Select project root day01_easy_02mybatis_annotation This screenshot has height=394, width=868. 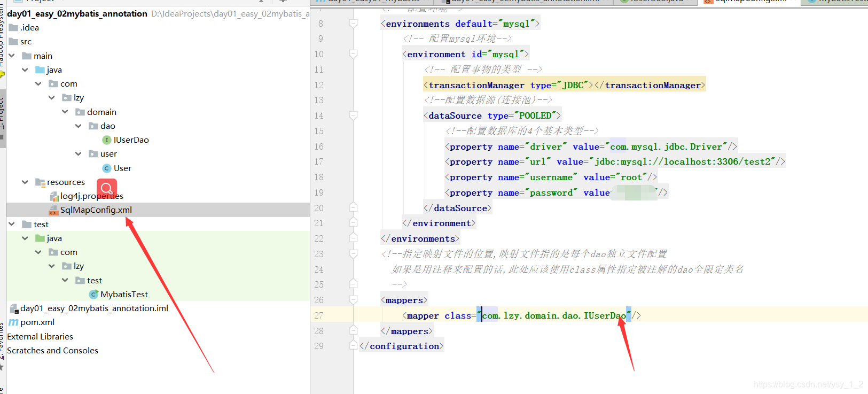coord(77,13)
